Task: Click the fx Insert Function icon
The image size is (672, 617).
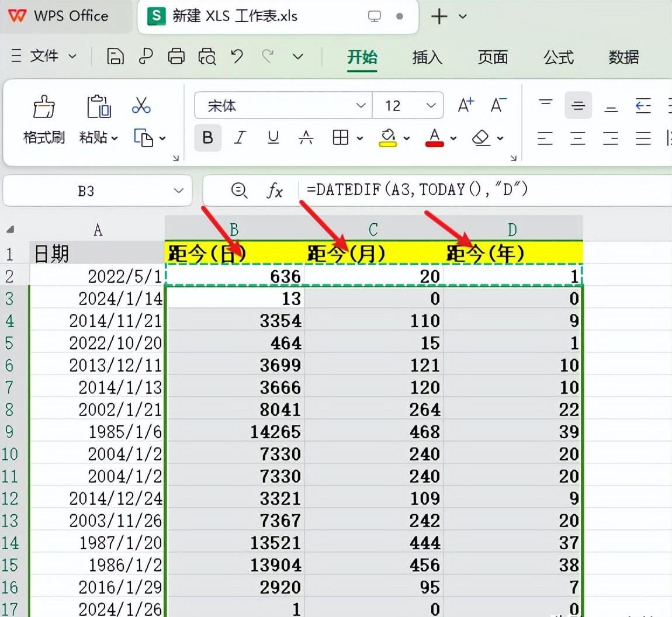Action: [x=274, y=190]
